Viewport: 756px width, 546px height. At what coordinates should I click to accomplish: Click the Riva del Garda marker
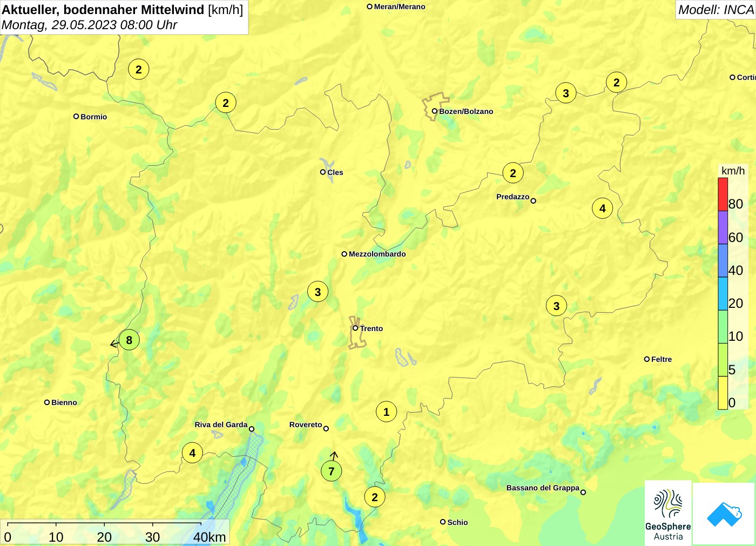252,429
